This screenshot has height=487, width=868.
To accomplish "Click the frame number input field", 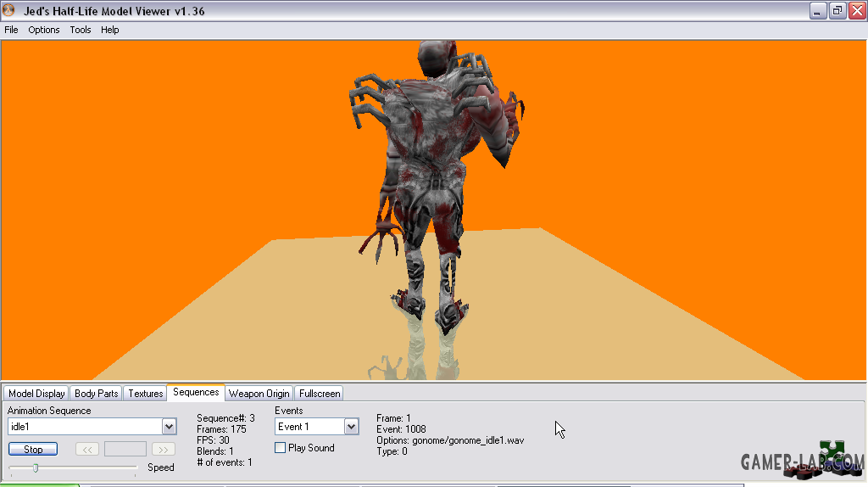I will (x=125, y=450).
